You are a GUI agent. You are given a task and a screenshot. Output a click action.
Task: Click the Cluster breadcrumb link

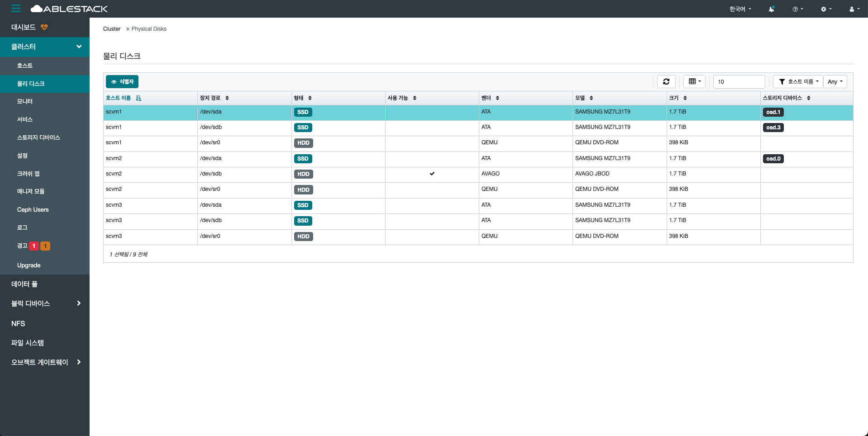point(112,29)
